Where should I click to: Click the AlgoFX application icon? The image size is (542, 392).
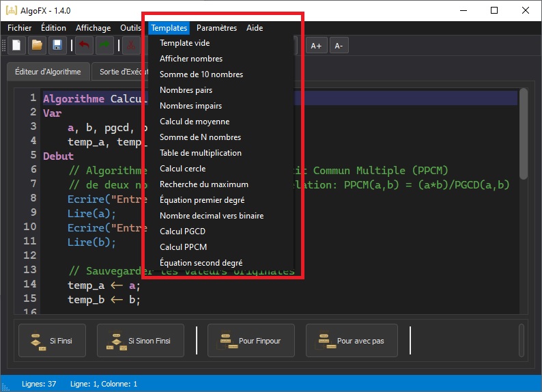click(11, 10)
